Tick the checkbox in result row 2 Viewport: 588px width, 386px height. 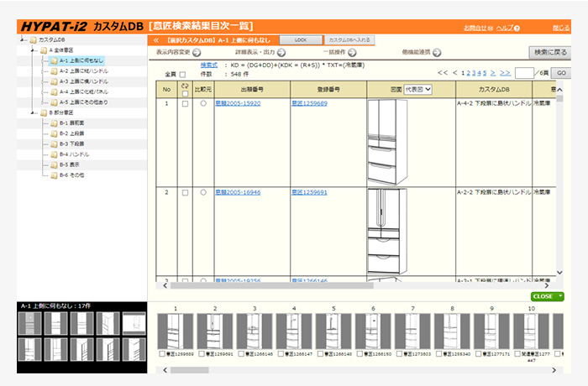tap(185, 193)
